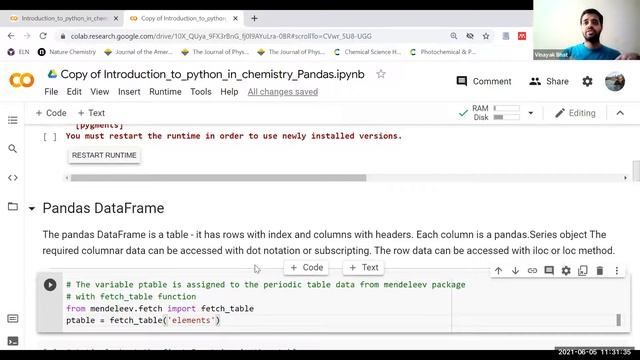Click the output horizontal scrollbar
The height and width of the screenshot is (360, 640).
[218, 178]
